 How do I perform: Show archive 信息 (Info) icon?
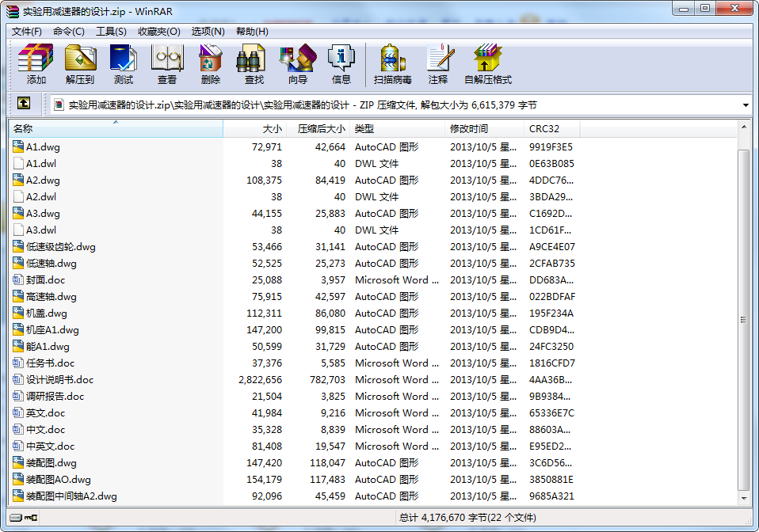(x=341, y=63)
